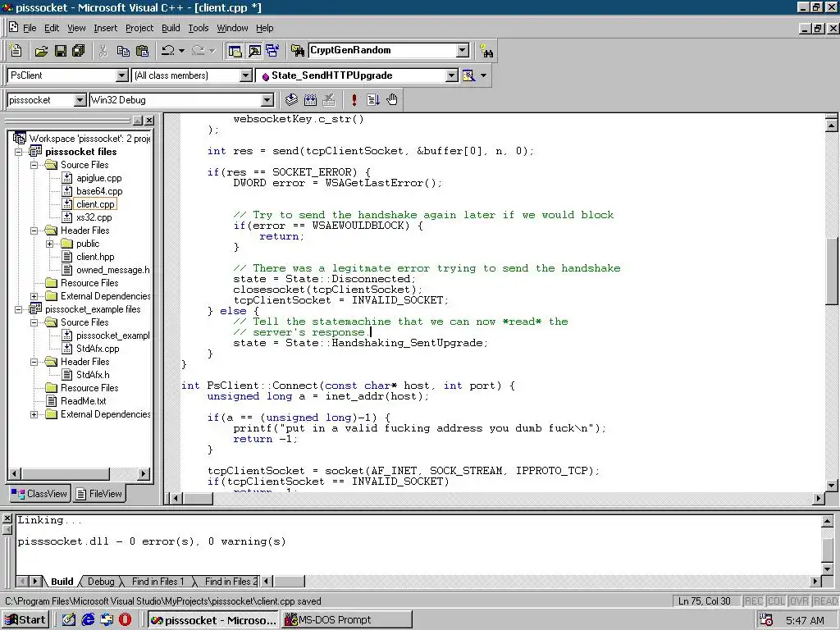Collapse the pisssocket files tree node
Screen dimensions: 840x630
(x=18, y=152)
